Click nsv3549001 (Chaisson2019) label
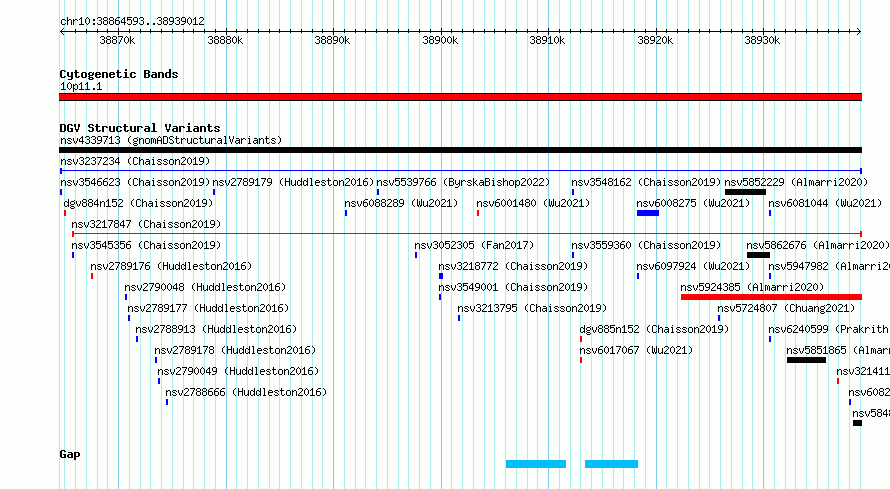The image size is (890, 489). [x=513, y=287]
